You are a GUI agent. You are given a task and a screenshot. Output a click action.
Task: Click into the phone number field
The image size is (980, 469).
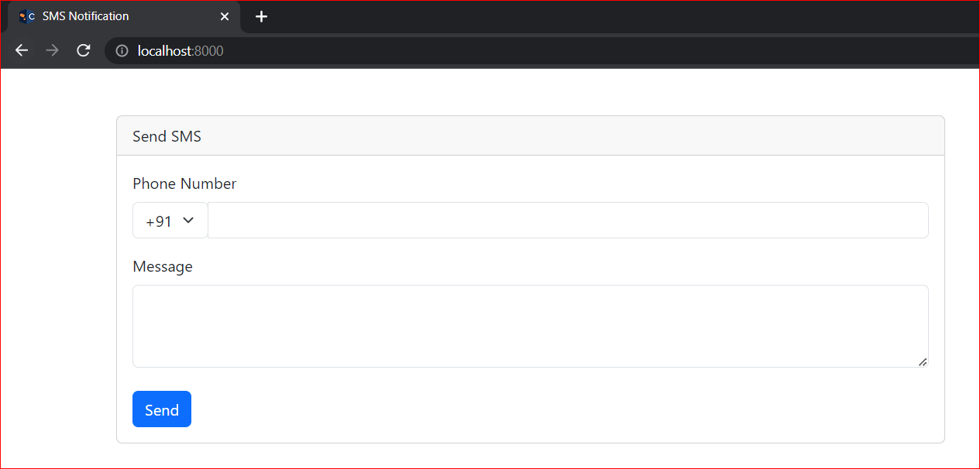(x=567, y=221)
